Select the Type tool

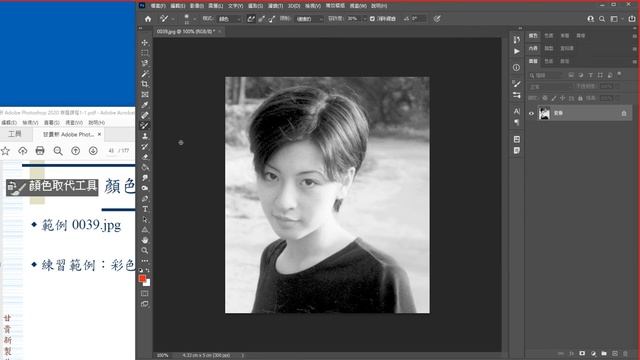tap(145, 209)
